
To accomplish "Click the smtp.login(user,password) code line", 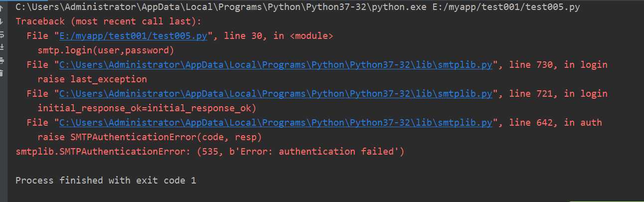I will (x=106, y=51).
